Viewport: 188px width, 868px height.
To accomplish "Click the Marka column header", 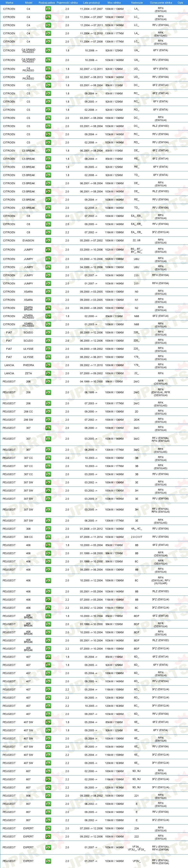I will (9, 3).
